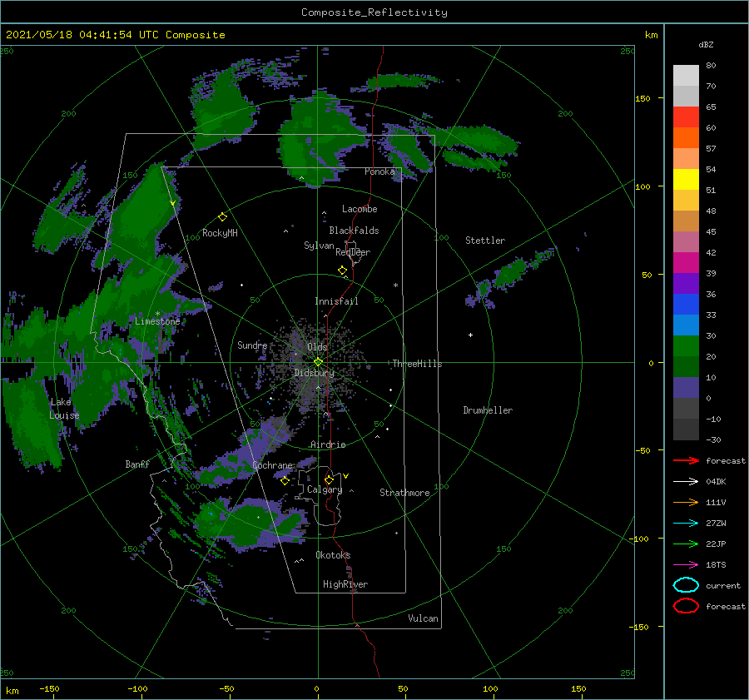
Task: Click the magenta 18TS arrow icon
Action: click(686, 565)
